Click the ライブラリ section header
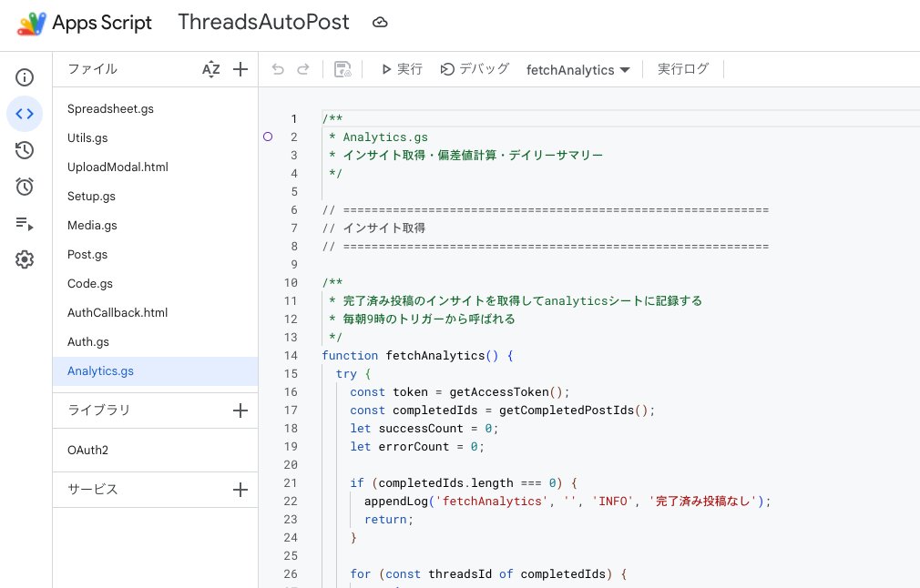The height and width of the screenshot is (588, 920). (x=98, y=410)
